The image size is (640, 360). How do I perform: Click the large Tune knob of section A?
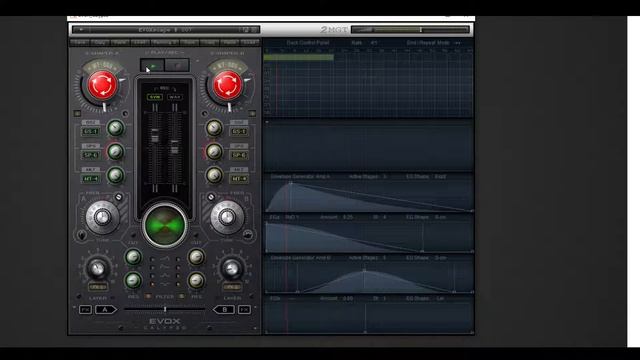tap(102, 217)
